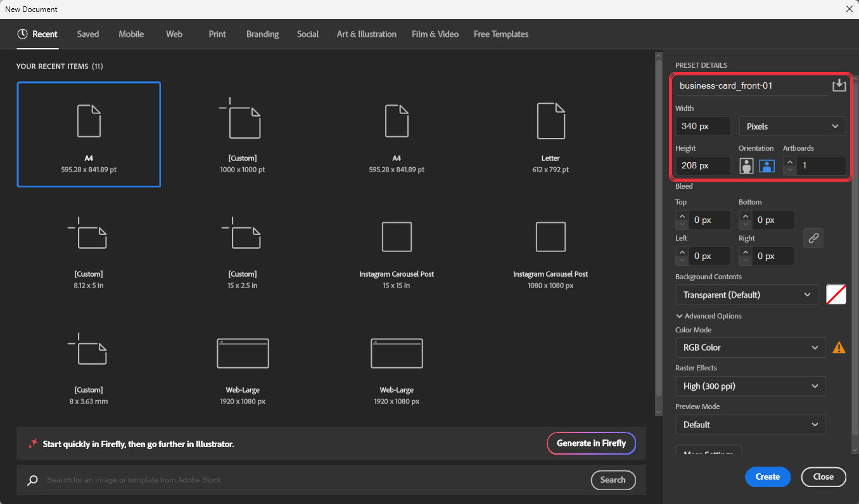Click the Width input field
This screenshot has width=859, height=504.
(703, 126)
